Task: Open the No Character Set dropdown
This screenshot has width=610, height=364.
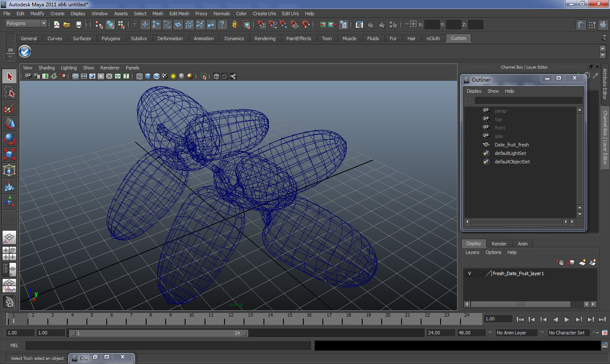Action: (569, 333)
